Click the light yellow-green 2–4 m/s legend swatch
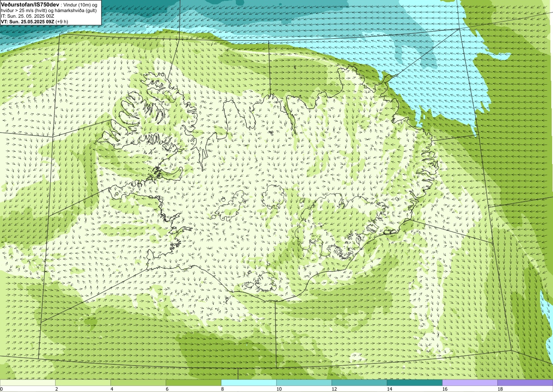Image resolution: width=553 pixels, height=392 pixels. (x=83, y=383)
